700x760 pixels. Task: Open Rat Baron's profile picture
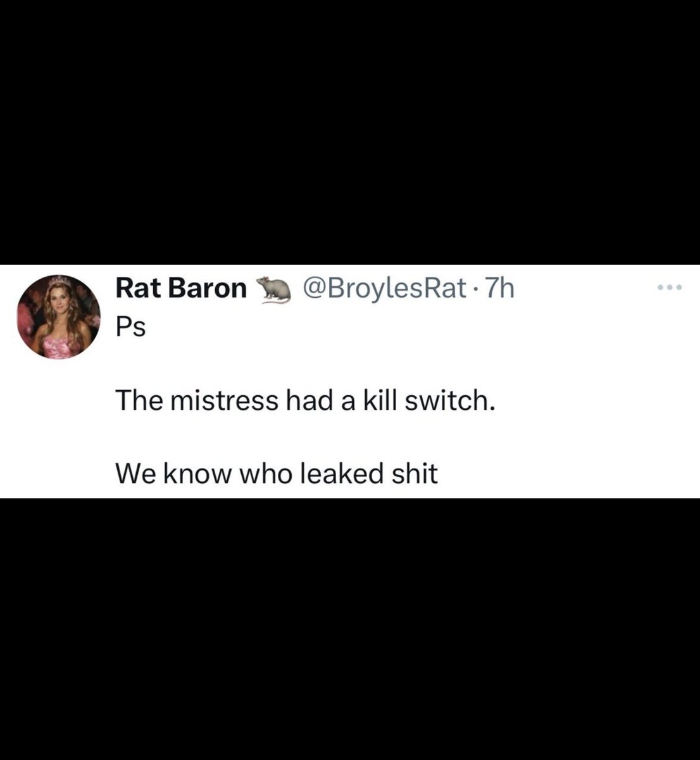(59, 317)
